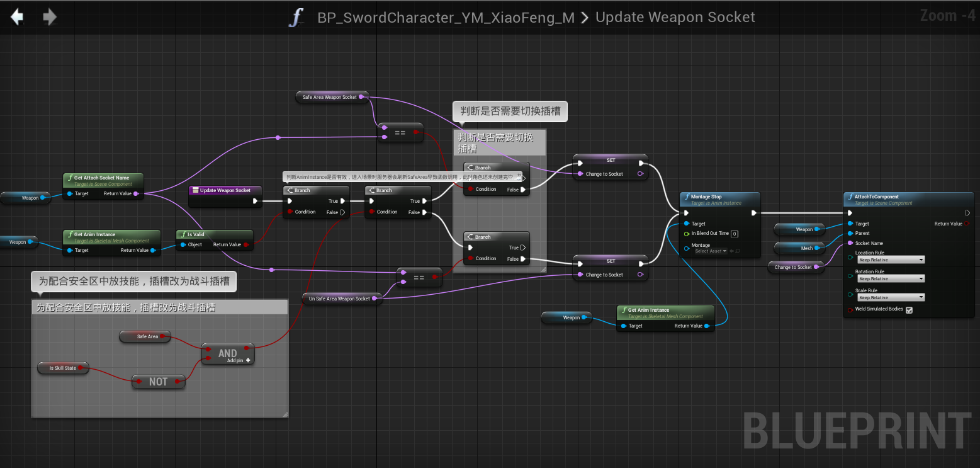Click the In Blend Out Time value field
The height and width of the screenshot is (468, 980).
coord(735,234)
